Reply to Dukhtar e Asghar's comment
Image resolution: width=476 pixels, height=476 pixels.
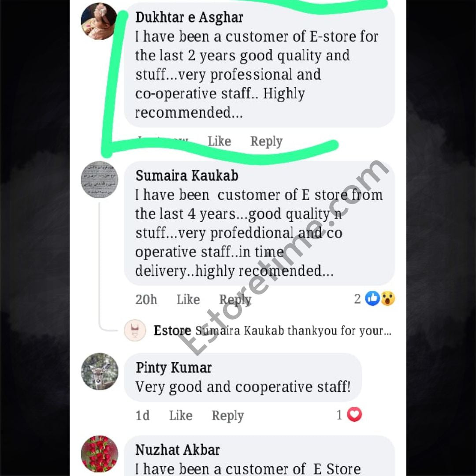(266, 142)
